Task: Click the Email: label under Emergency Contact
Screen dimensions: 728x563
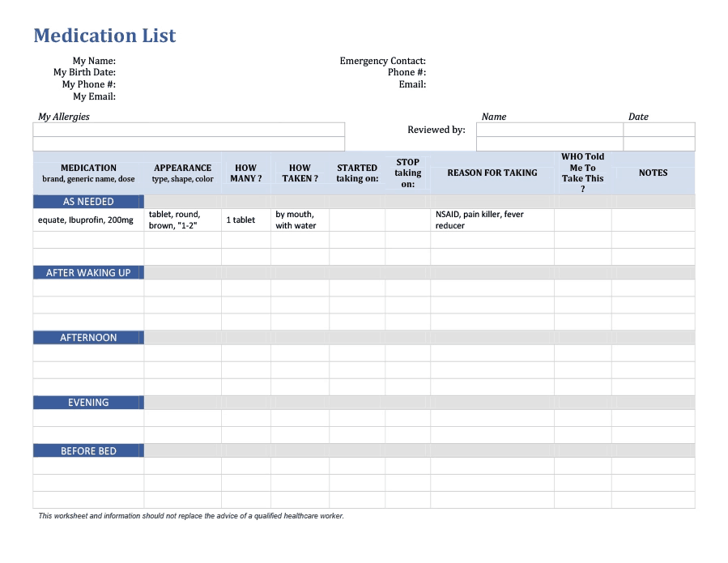Action: [412, 84]
